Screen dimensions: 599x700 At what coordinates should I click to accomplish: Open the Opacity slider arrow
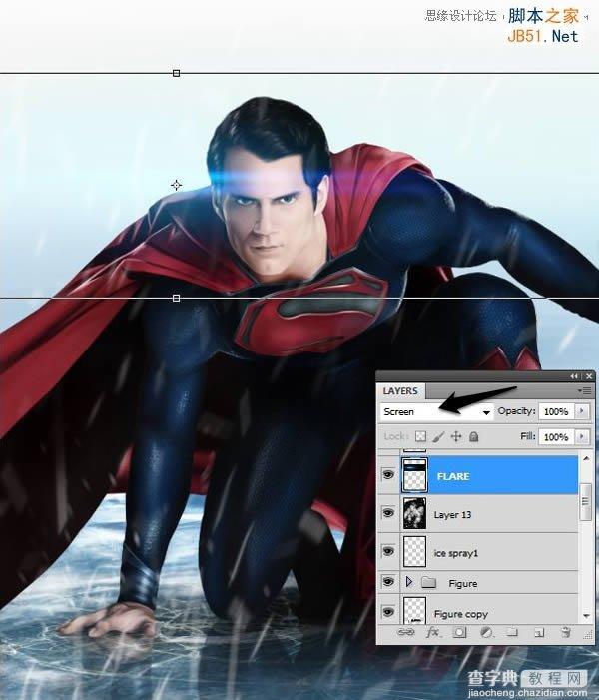tap(582, 411)
